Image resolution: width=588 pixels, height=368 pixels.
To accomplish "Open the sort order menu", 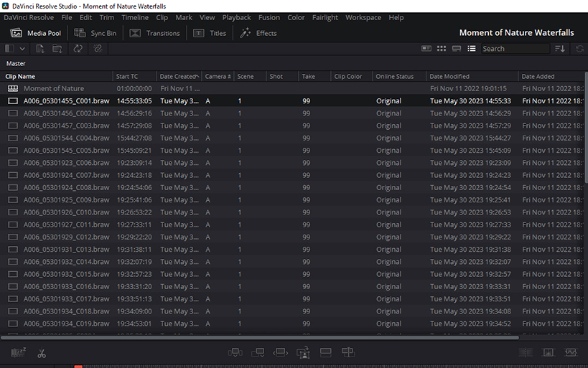I will [560, 49].
